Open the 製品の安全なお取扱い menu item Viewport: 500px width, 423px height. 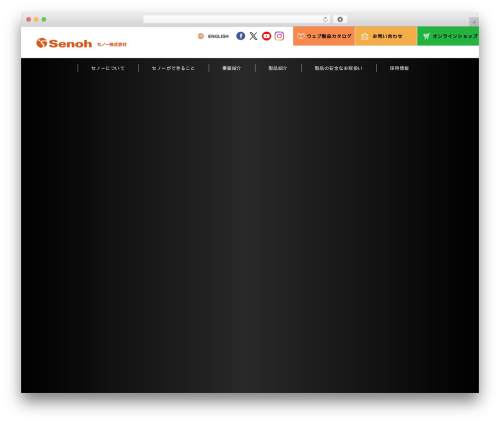point(338,68)
